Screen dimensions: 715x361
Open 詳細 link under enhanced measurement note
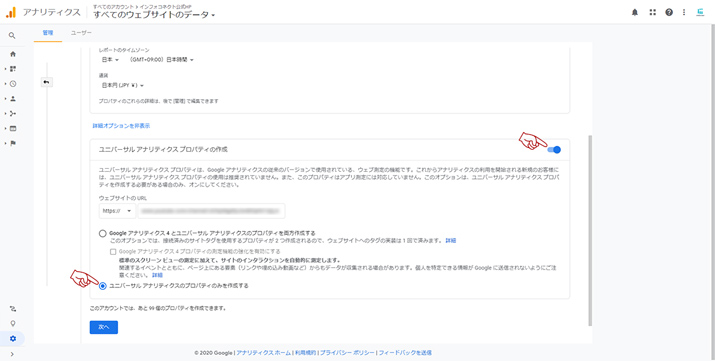tap(157, 275)
